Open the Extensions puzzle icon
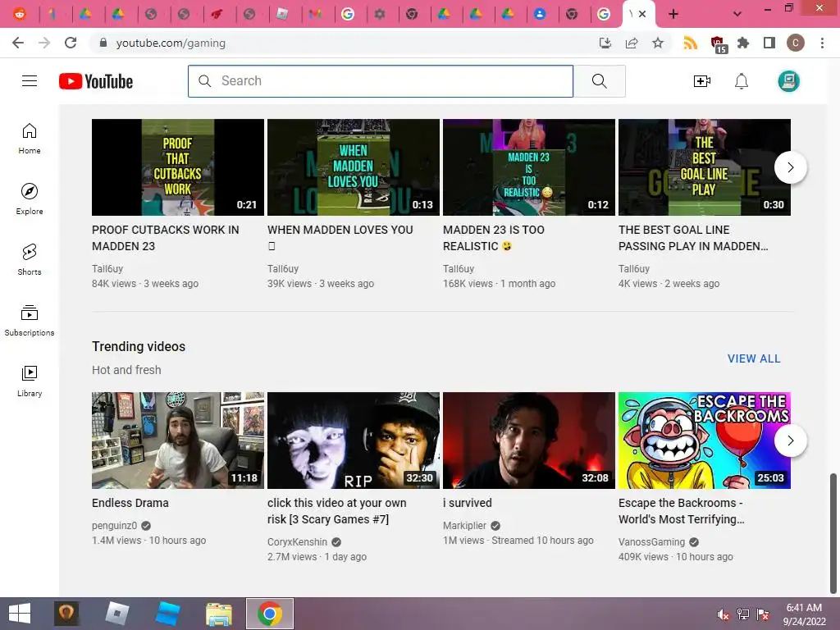The height and width of the screenshot is (630, 840). pyautogui.click(x=743, y=43)
